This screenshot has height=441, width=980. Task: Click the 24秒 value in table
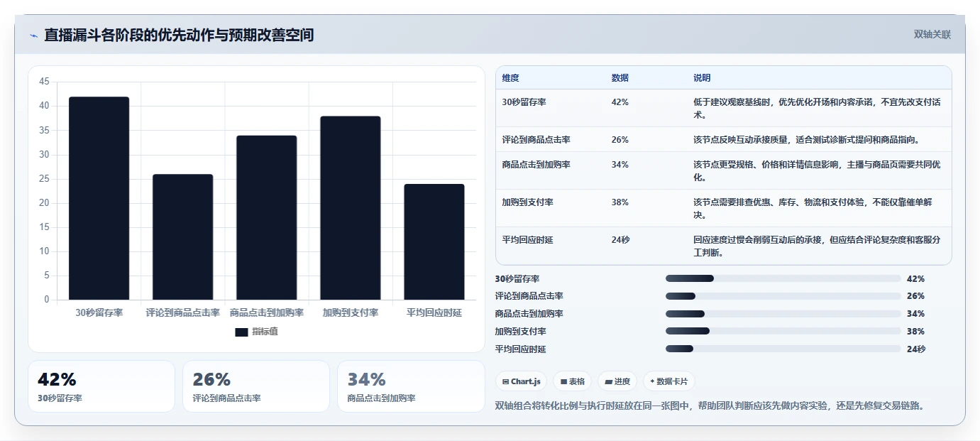coord(620,240)
